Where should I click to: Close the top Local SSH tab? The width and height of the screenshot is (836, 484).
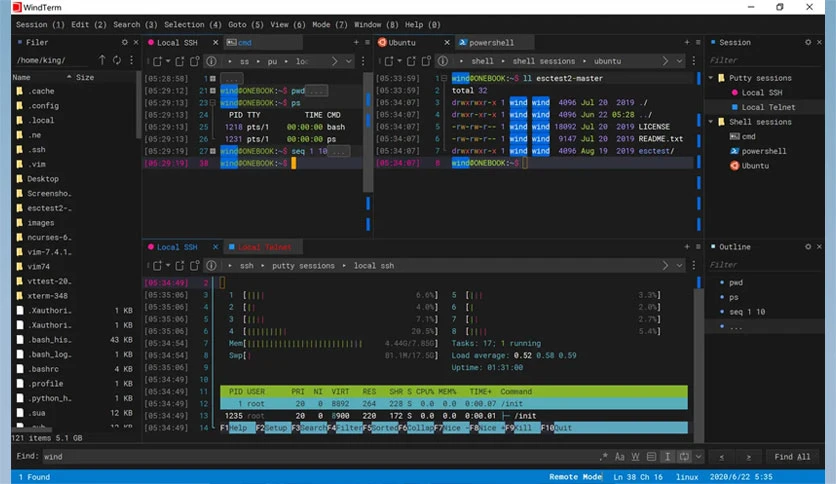click(x=215, y=42)
